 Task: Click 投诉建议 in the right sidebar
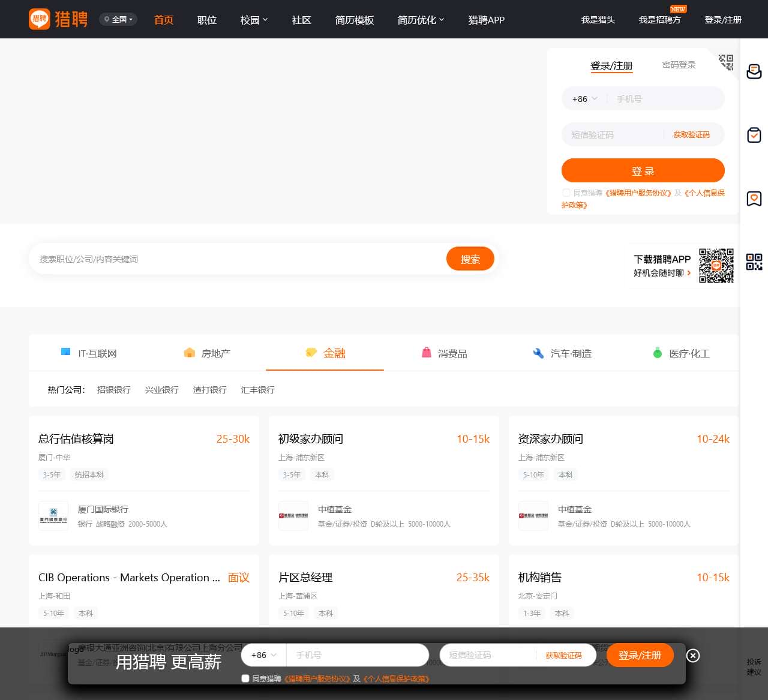pyautogui.click(x=754, y=667)
